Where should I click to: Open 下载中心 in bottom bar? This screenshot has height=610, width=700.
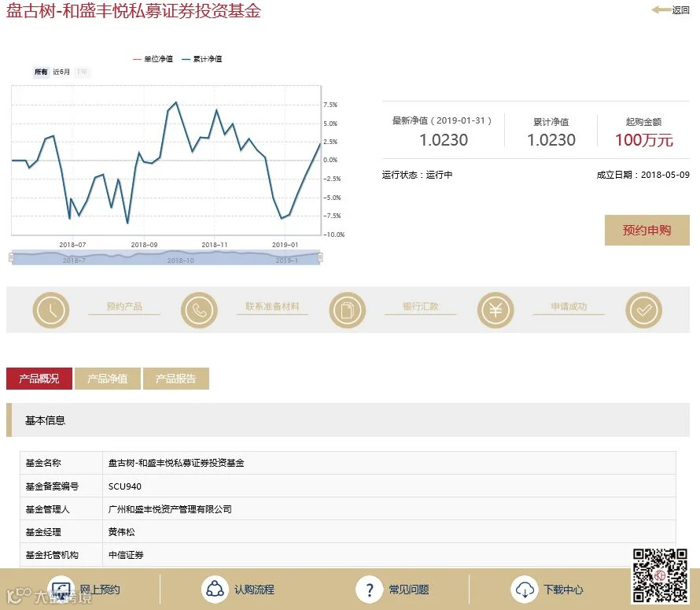(x=563, y=590)
